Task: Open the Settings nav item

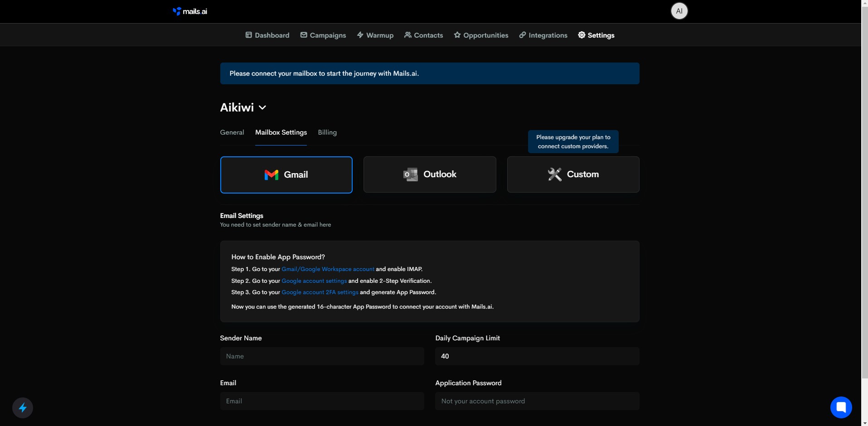Action: (596, 35)
